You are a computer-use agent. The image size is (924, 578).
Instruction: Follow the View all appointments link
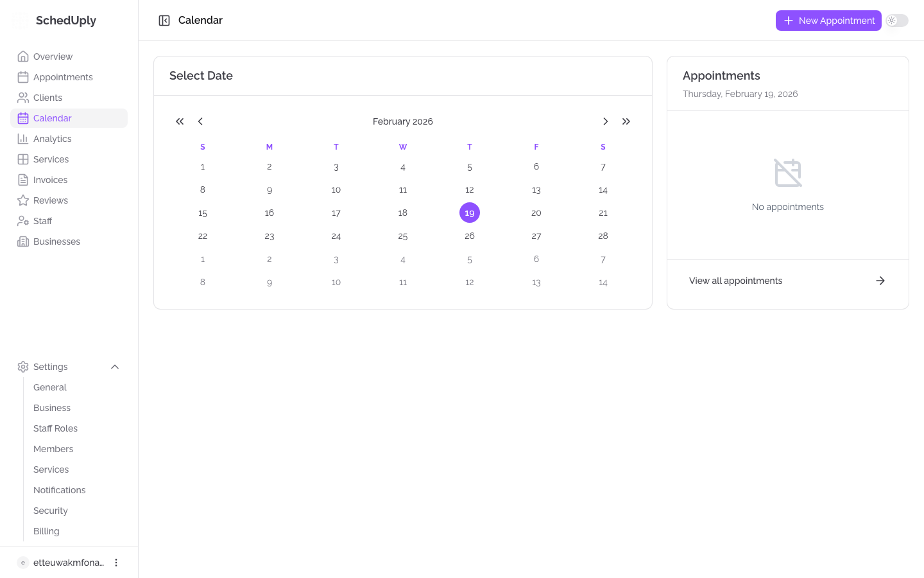click(735, 281)
